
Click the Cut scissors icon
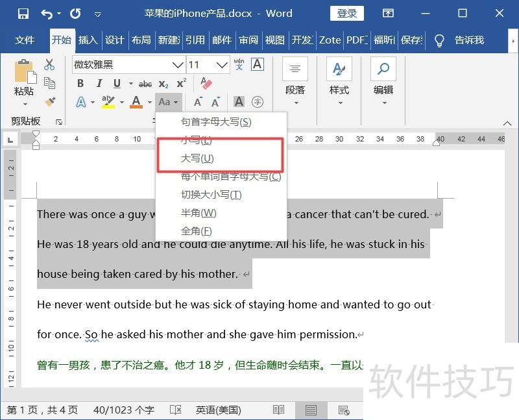[49, 64]
